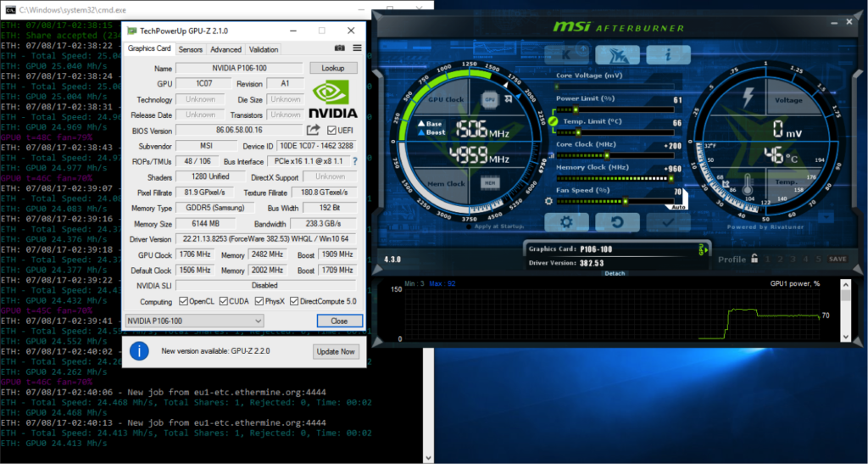
Task: Toggle the DirectCompute 5.0 checkbox
Action: tap(294, 301)
